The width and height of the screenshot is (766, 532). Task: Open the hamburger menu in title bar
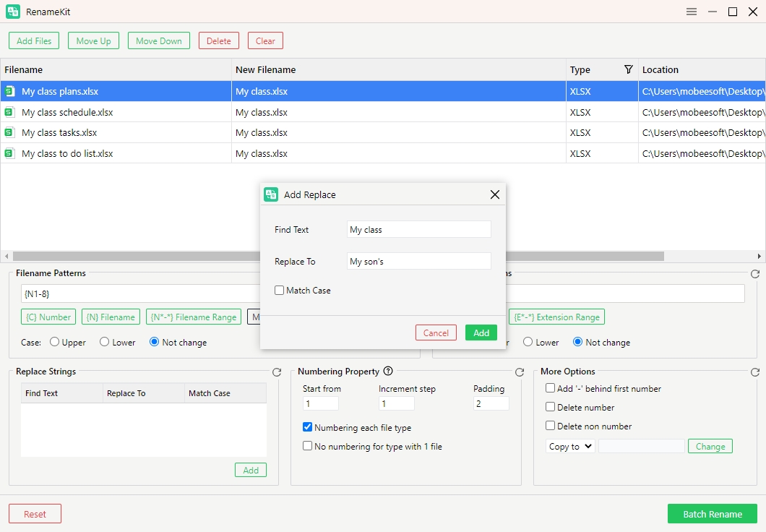692,12
